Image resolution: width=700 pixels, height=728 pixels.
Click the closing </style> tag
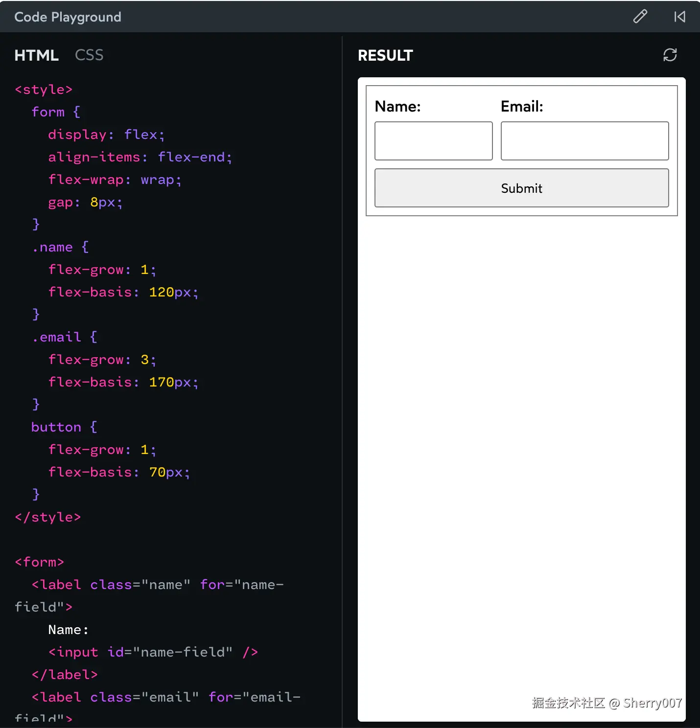[x=48, y=517]
